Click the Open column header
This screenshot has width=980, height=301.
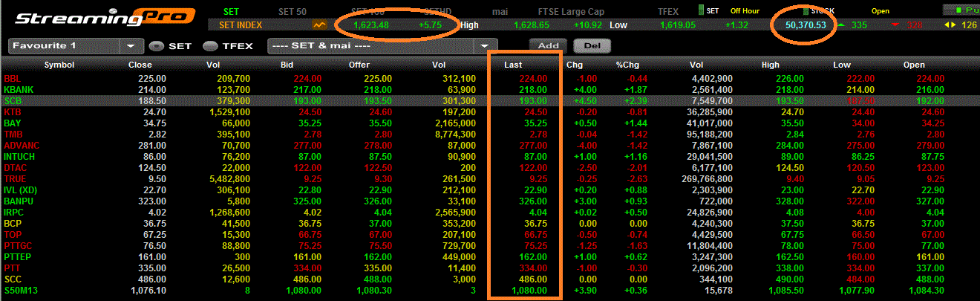click(914, 65)
